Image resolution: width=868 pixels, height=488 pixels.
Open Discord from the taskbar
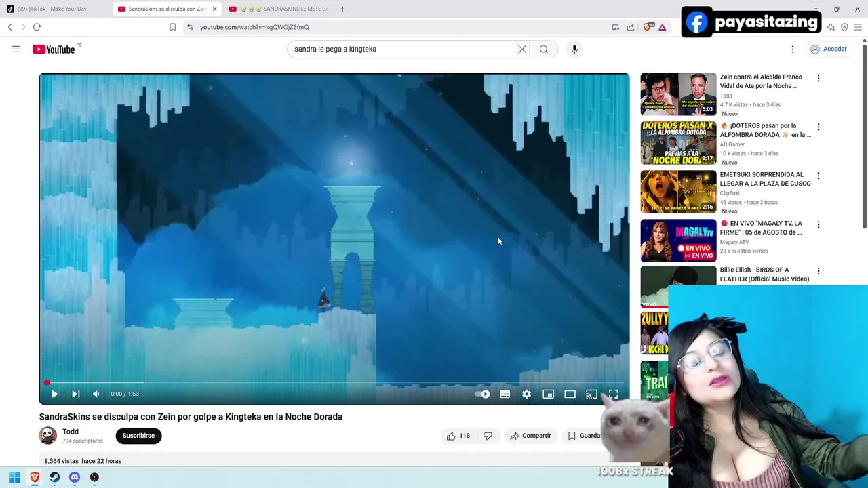pyautogui.click(x=75, y=477)
